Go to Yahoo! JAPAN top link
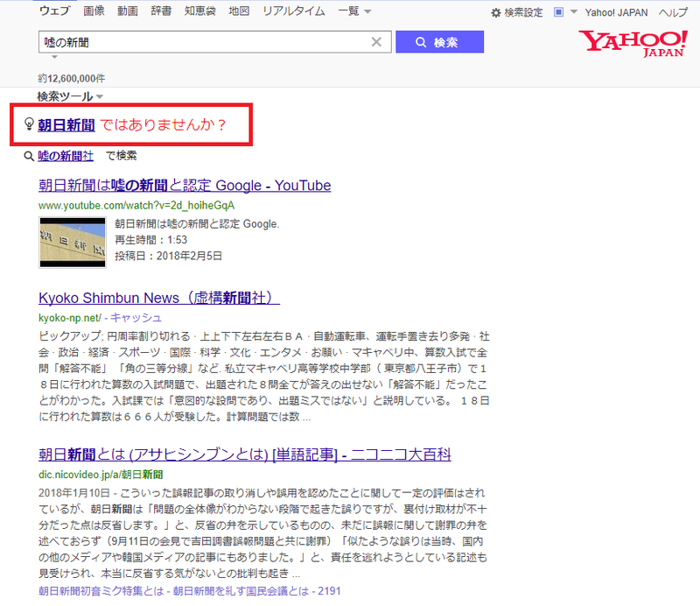This screenshot has width=700, height=606. click(616, 12)
